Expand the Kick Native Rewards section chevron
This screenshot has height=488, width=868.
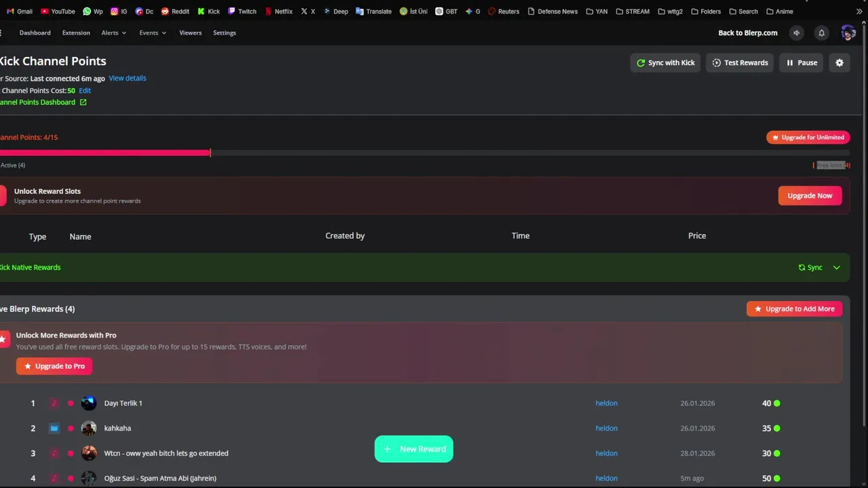837,268
